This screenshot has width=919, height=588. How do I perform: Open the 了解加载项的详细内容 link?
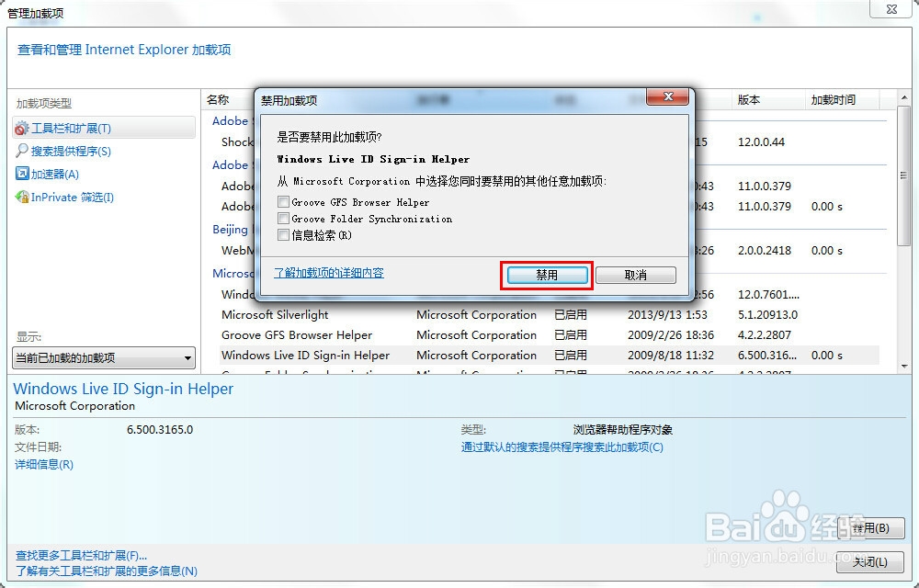tap(328, 273)
